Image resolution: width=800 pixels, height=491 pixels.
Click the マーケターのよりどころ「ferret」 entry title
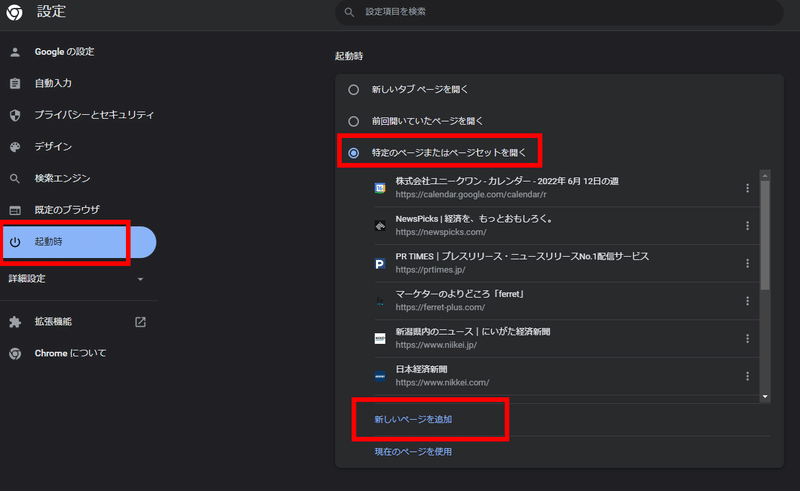[x=460, y=294]
